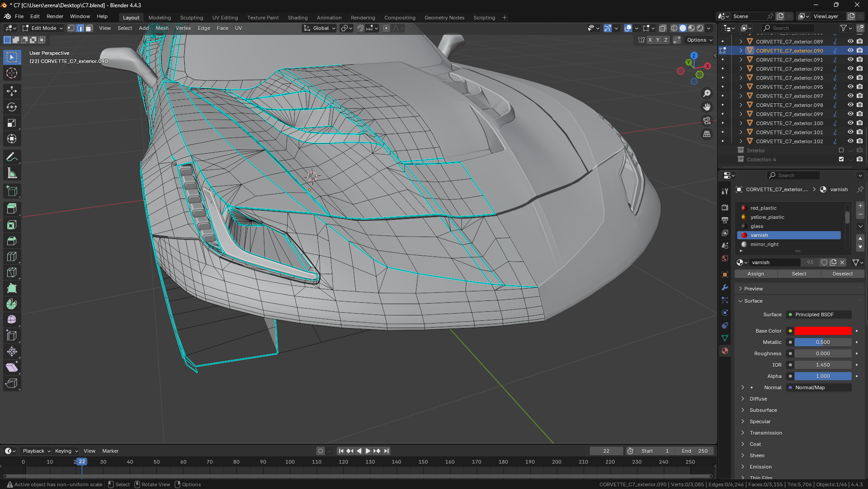Select the Move tool in toolbar
Viewport: 868px width, 489px height.
click(12, 91)
